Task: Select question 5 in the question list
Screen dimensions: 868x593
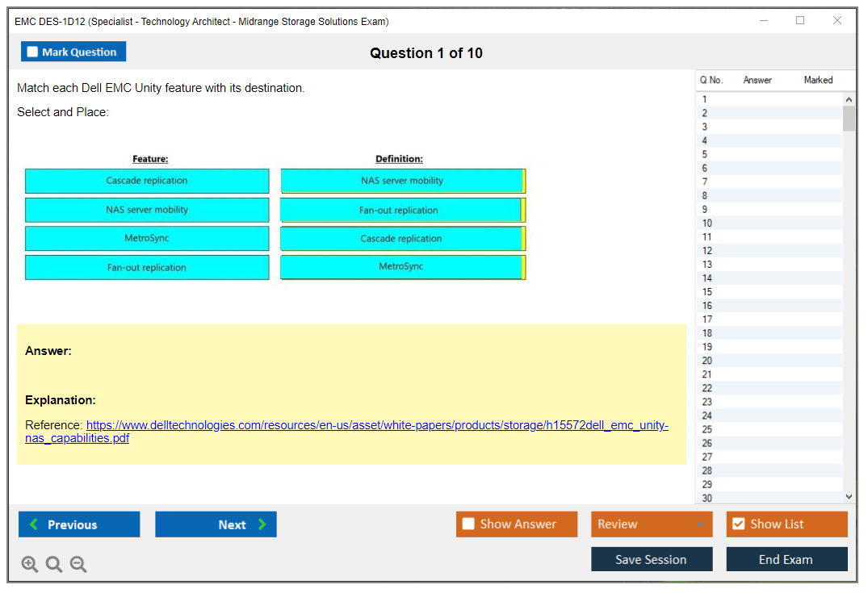Action: point(705,154)
